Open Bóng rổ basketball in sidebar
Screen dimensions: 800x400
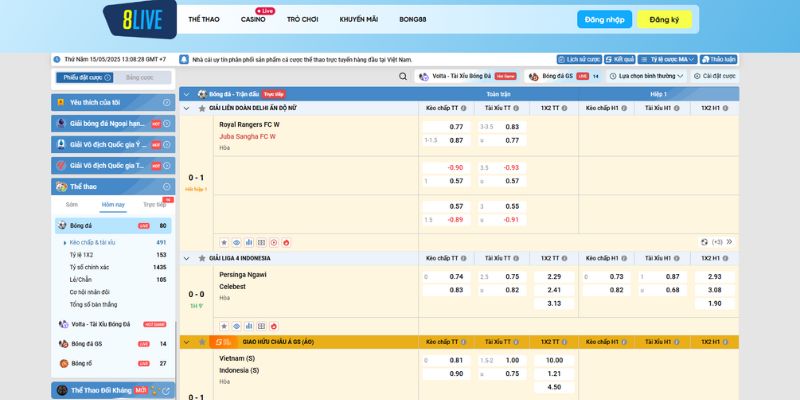click(x=113, y=363)
